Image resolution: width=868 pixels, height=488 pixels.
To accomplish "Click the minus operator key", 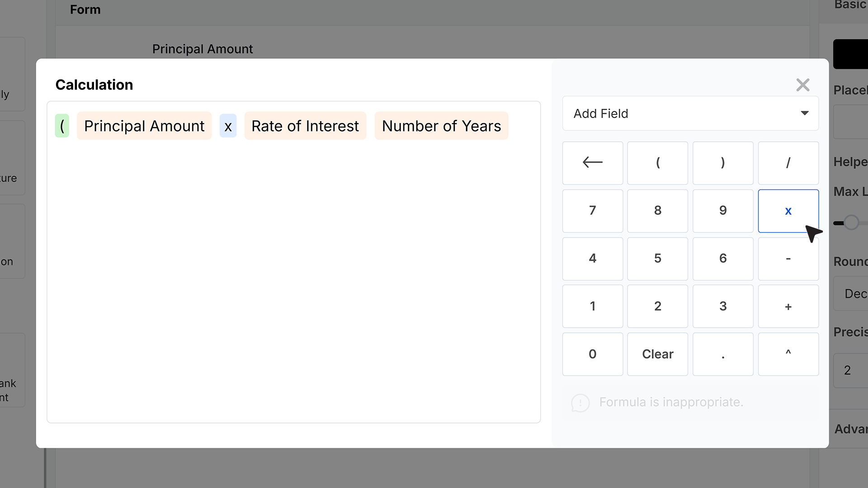I will (x=788, y=259).
